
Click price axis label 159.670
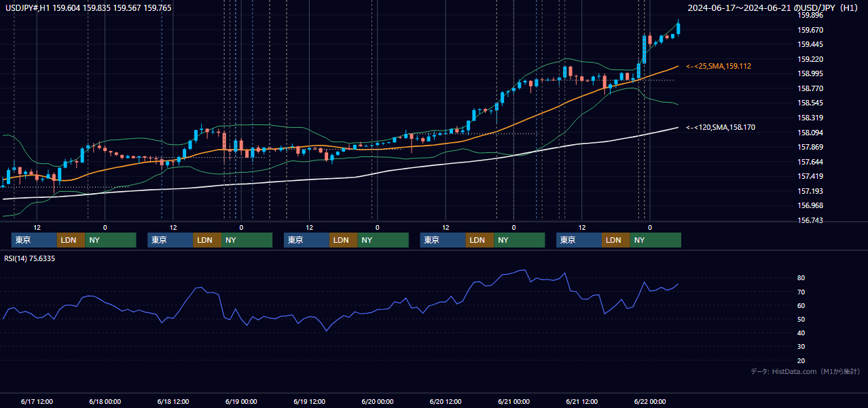(810, 30)
